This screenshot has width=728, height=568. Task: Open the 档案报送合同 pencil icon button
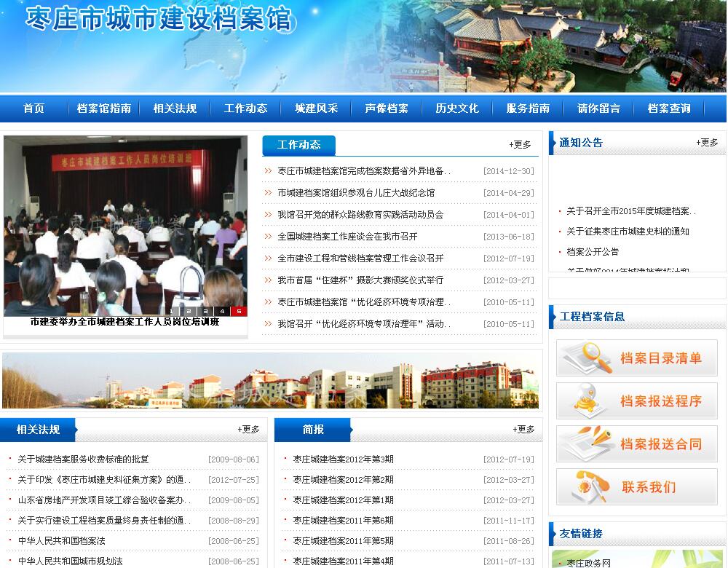point(636,444)
